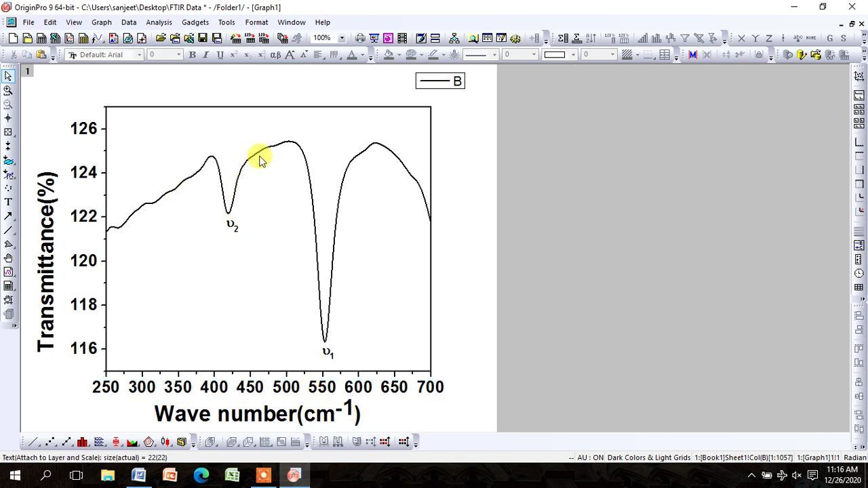This screenshot has width=868, height=488.
Task: Click the Increase Font Size icon
Action: (290, 55)
